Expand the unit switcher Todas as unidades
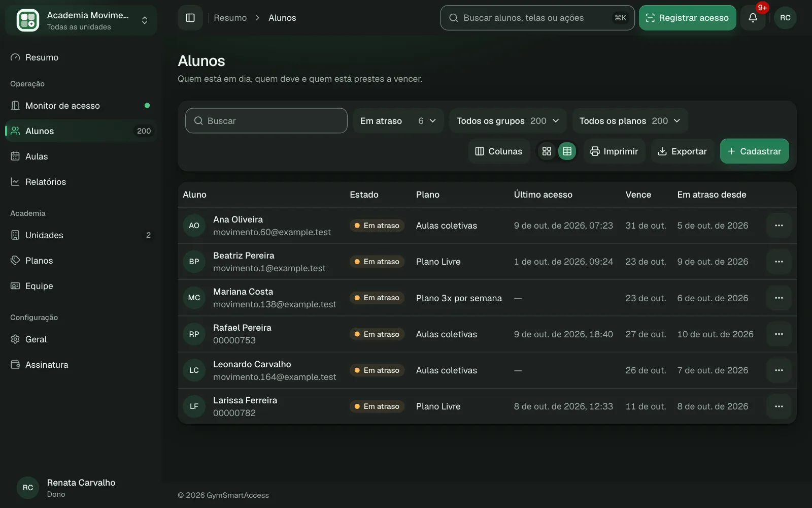812x508 pixels. tap(81, 20)
